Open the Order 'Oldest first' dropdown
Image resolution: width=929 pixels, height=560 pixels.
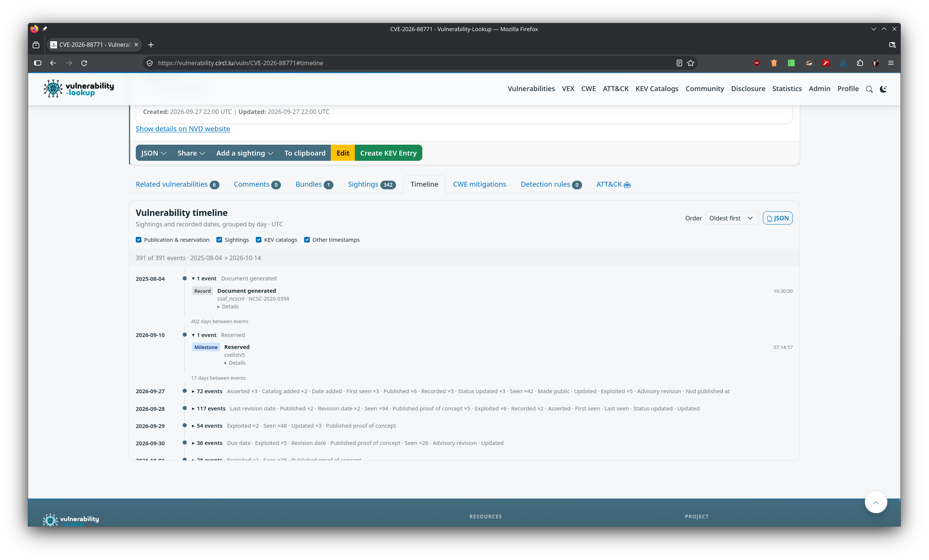pyautogui.click(x=731, y=218)
